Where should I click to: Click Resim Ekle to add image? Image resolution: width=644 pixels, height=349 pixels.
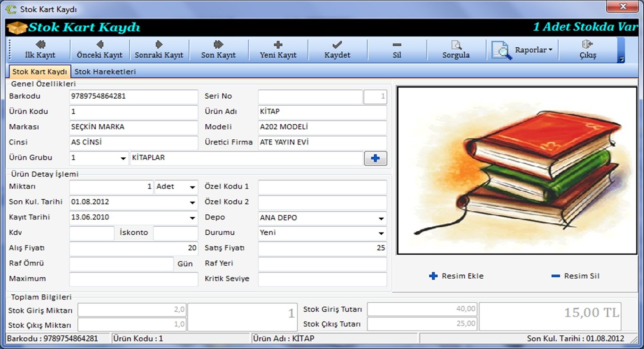click(x=456, y=276)
